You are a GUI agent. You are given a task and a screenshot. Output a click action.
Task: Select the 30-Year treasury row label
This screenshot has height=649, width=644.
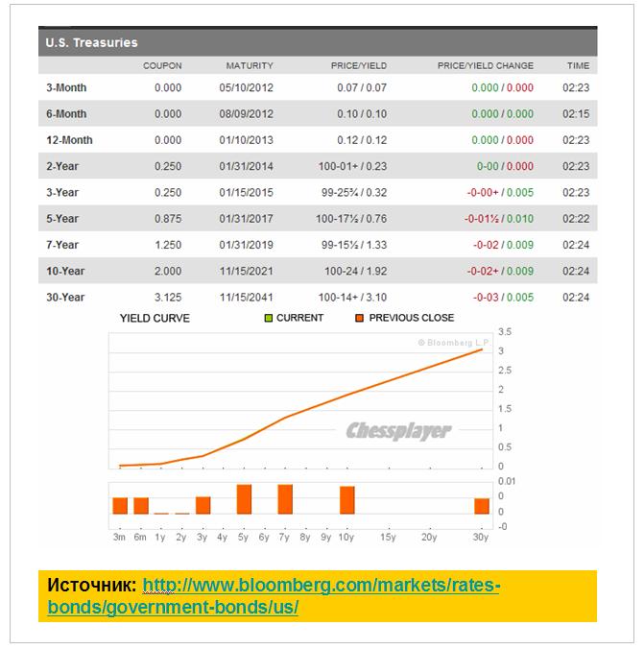[x=65, y=298]
